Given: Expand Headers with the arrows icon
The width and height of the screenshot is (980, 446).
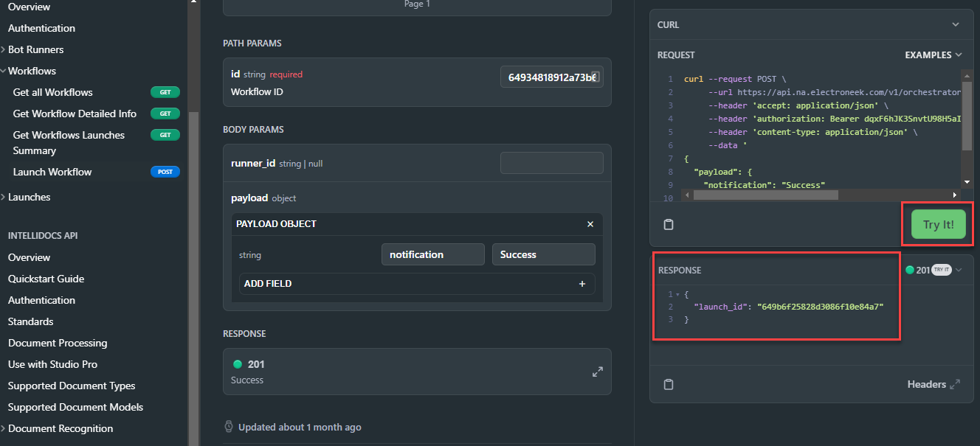Looking at the screenshot, I should [x=955, y=384].
